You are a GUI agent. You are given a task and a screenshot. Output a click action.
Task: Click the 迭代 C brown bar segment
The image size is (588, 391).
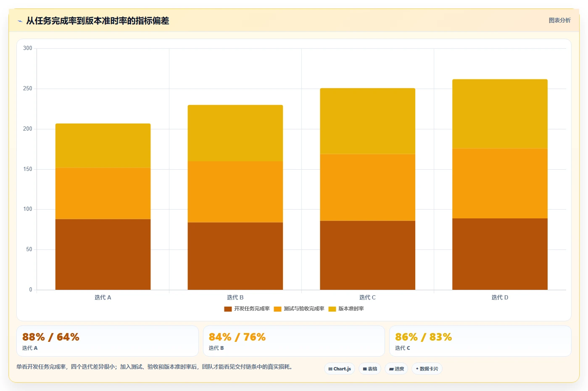point(368,255)
